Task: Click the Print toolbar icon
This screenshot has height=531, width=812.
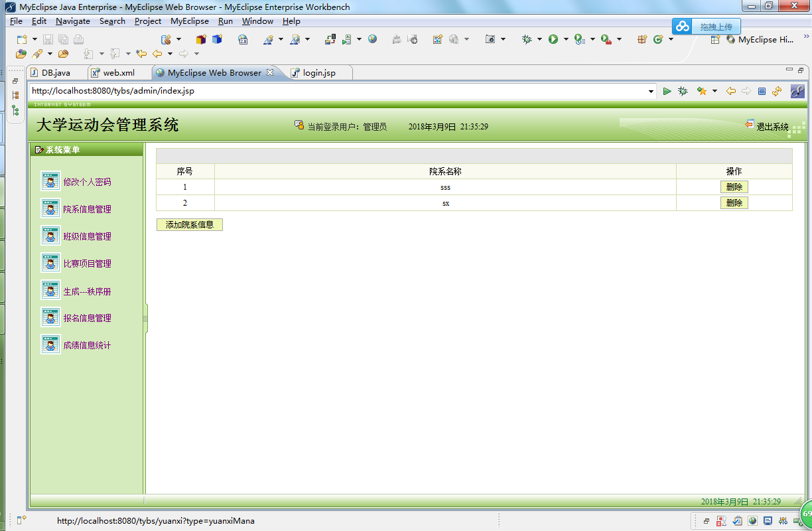Action: (x=78, y=40)
